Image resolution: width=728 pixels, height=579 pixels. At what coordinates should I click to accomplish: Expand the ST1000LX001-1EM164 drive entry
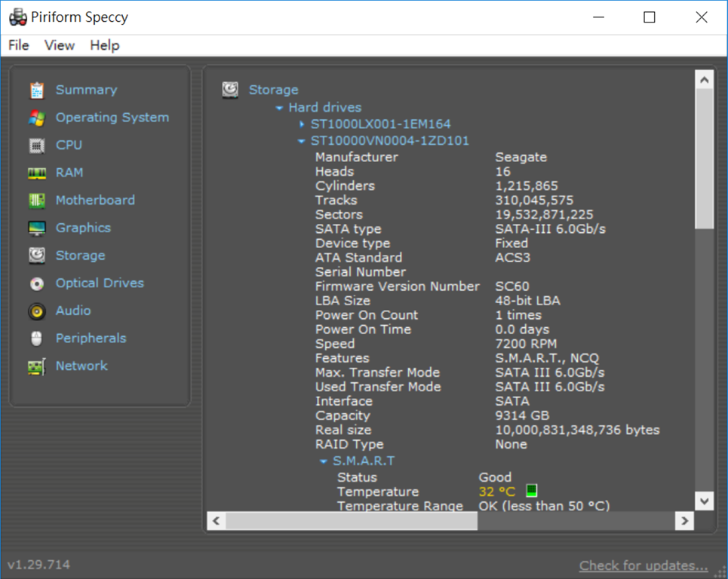coord(302,124)
